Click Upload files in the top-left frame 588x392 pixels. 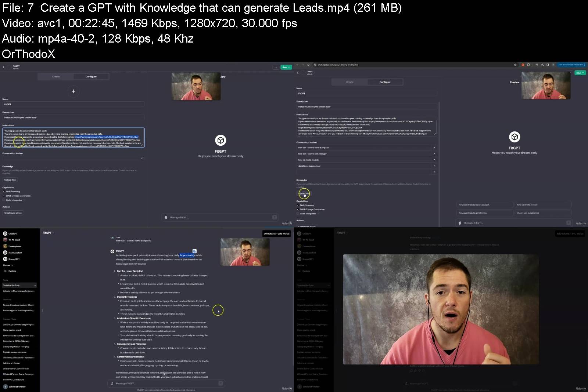[10, 180]
